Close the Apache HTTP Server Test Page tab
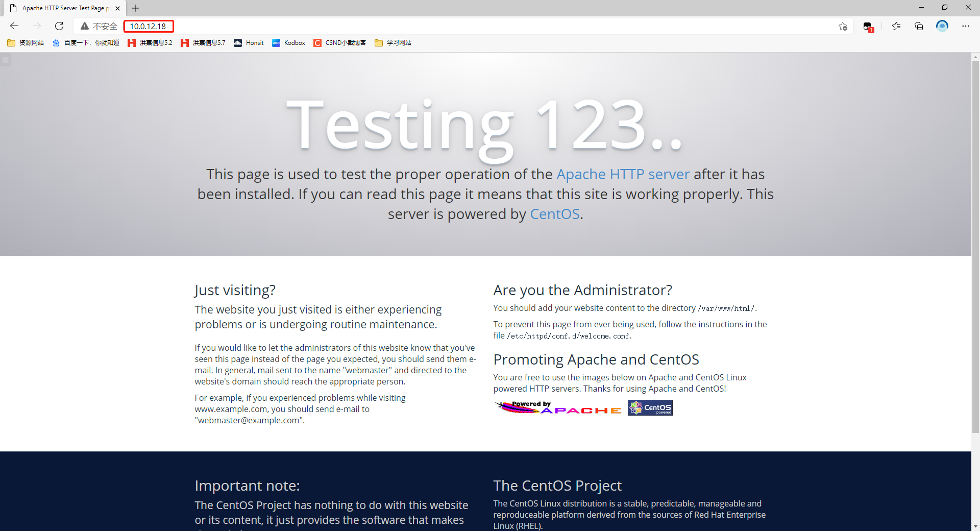The height and width of the screenshot is (531, 980). pyautogui.click(x=118, y=8)
